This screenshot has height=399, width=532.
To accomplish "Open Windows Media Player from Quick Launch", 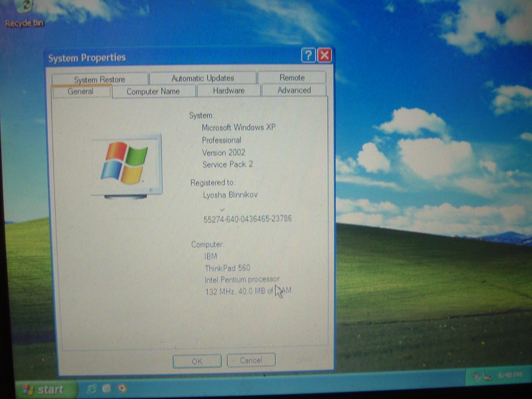I will coord(122,388).
